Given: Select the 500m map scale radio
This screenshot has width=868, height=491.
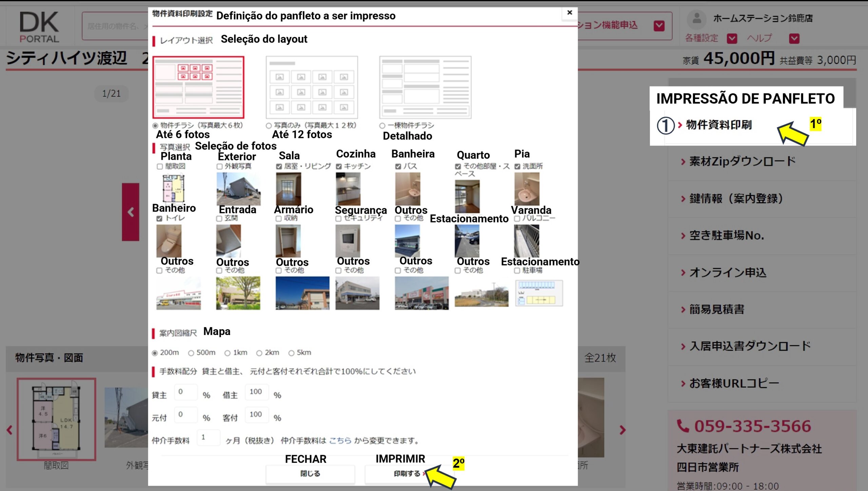Looking at the screenshot, I should pos(191,353).
